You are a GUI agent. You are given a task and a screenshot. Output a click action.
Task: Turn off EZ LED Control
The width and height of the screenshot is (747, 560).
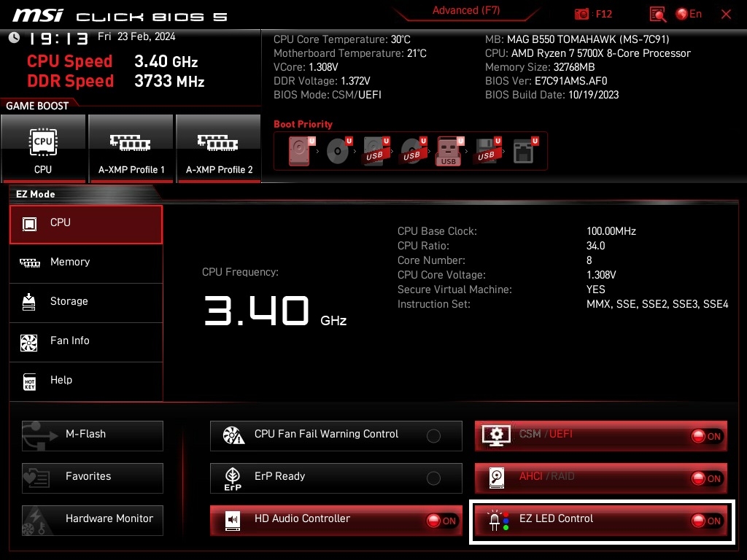(x=601, y=520)
